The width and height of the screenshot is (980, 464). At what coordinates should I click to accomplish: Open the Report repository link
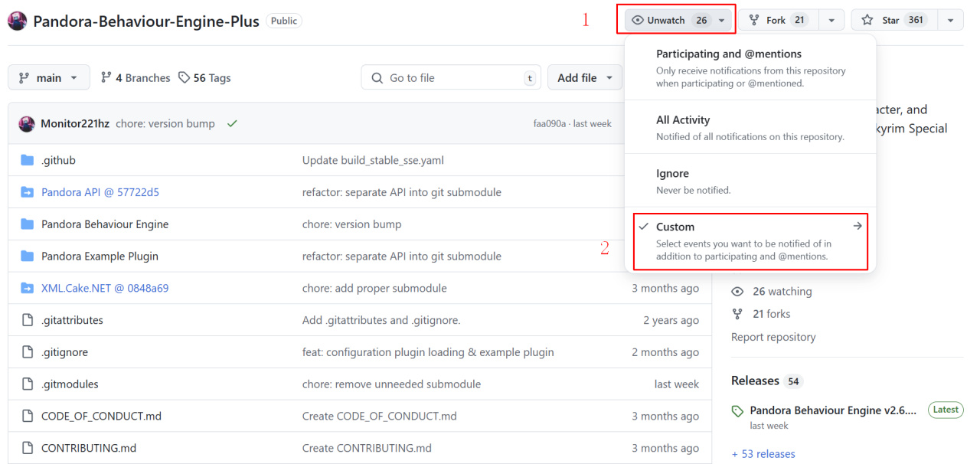[x=773, y=337]
